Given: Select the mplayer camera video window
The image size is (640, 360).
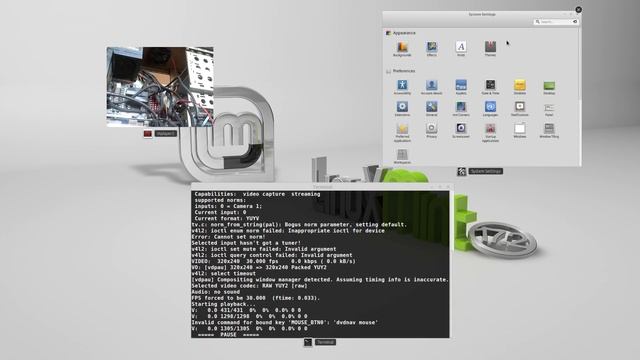Looking at the screenshot, I should point(160,87).
